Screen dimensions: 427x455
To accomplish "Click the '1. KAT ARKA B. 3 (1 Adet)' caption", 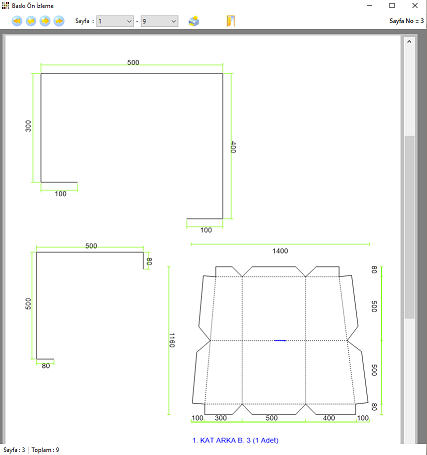I will 235,440.
